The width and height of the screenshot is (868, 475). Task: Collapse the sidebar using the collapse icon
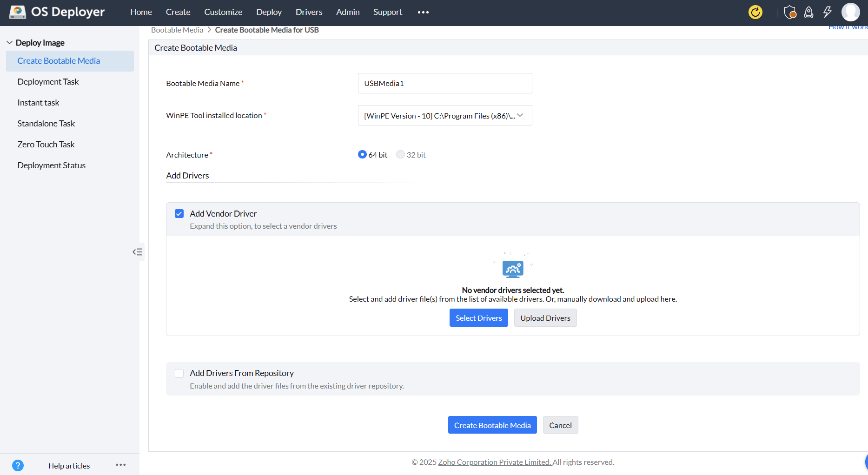137,251
